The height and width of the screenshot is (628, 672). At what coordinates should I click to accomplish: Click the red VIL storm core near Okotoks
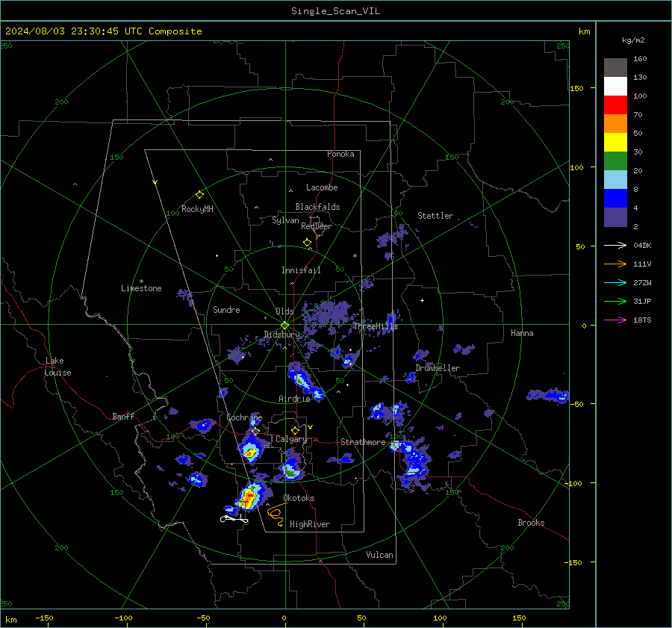point(249,497)
